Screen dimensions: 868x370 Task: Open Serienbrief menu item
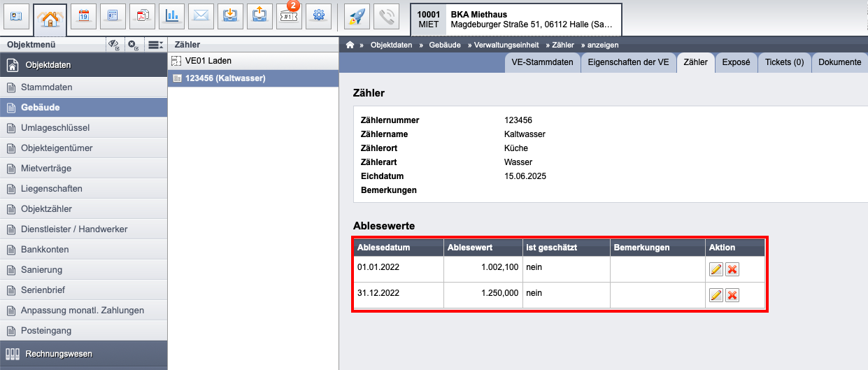[x=84, y=290]
